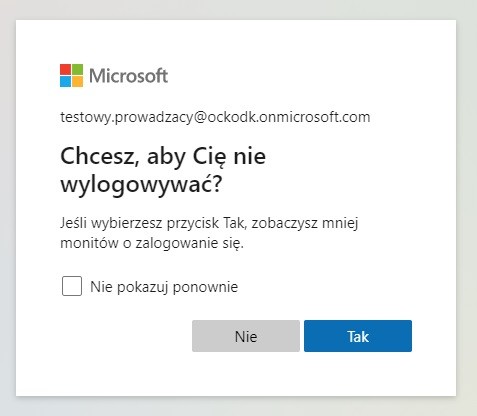The height and width of the screenshot is (416, 477).
Task: Click the yellow square of the Microsoft logo
Action: tap(78, 82)
